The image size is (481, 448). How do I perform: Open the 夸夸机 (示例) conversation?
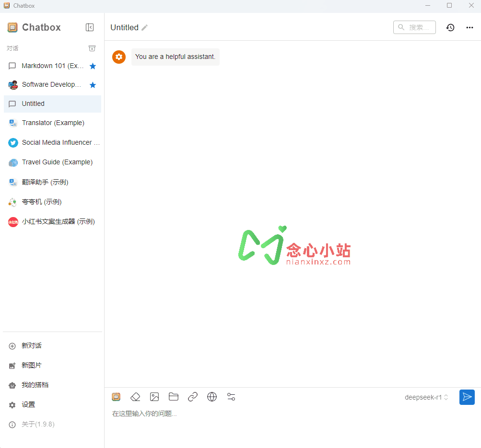coord(52,202)
